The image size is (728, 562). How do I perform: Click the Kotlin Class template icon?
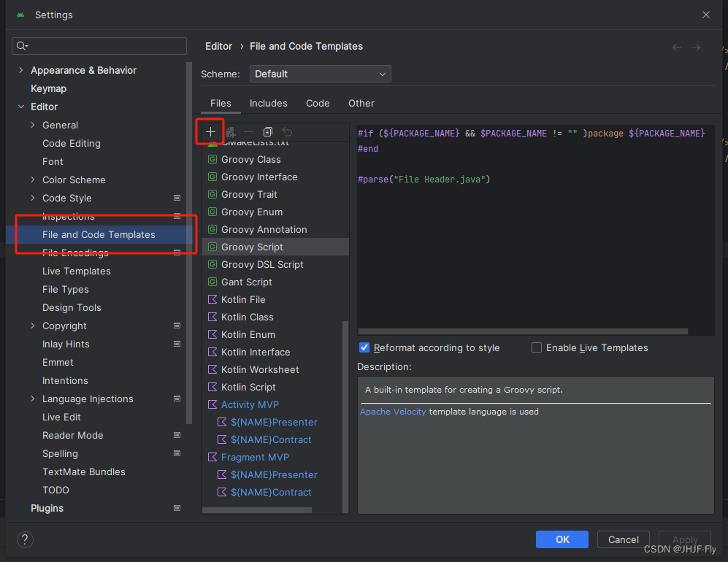click(x=212, y=317)
